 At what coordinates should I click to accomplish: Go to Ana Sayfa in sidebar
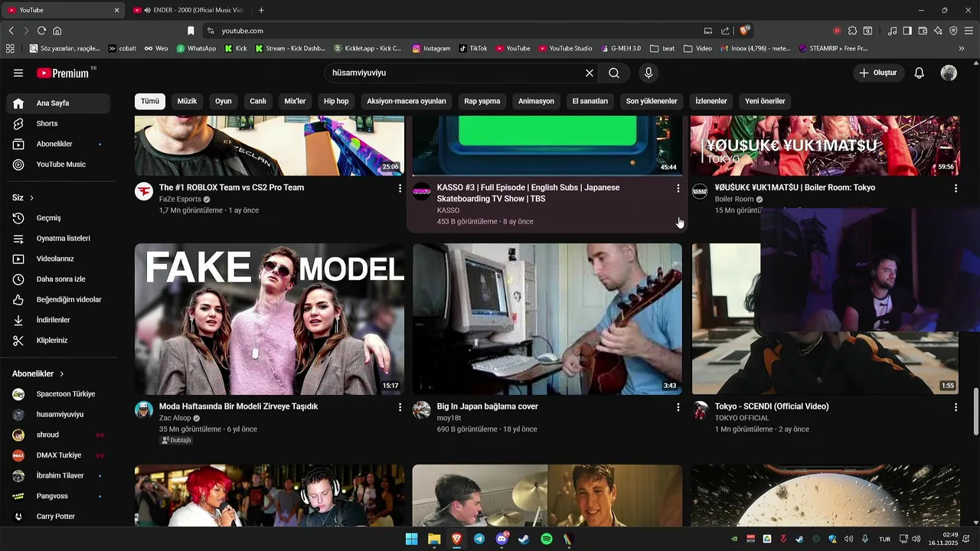pyautogui.click(x=58, y=103)
